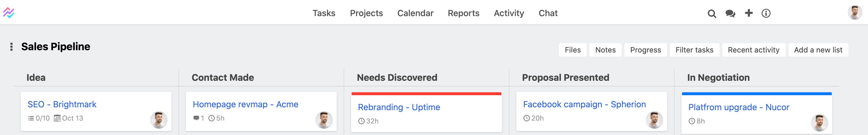Open the chat bubbles icon
The width and height of the screenshot is (868, 135).
(x=730, y=14)
